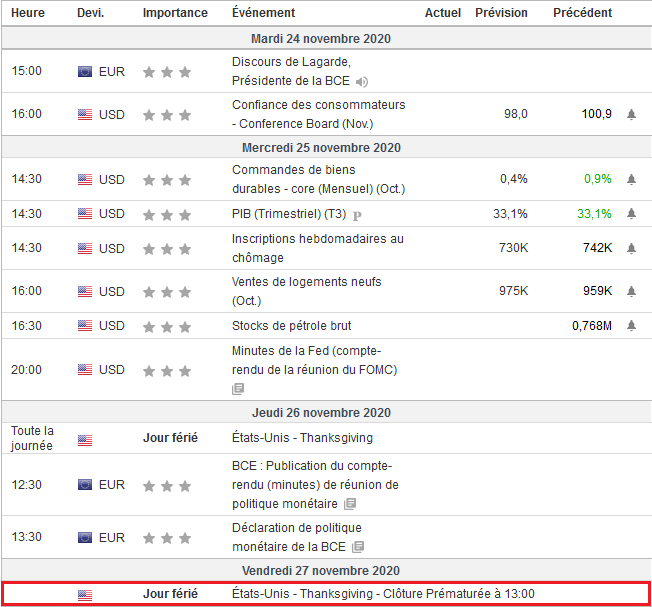Screen dimensions: 652x607
Task: Open Commandes de biens durables - core event
Action: (319, 179)
